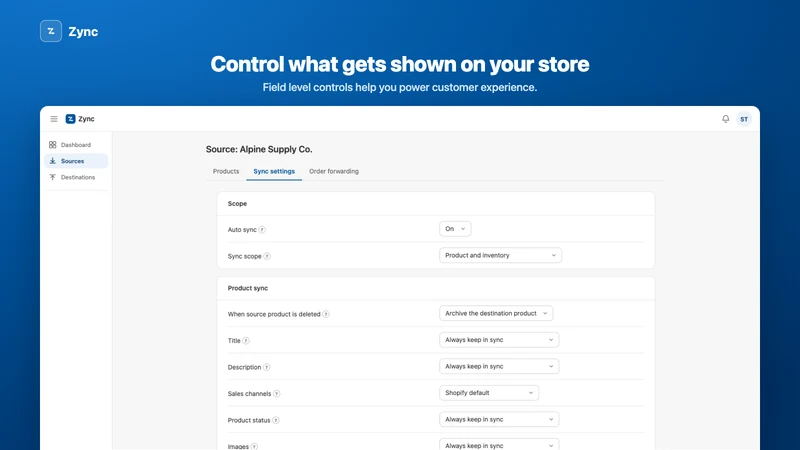Go to Sources in sidebar
Screen dimensions: 800x450
pyautogui.click(x=76, y=161)
